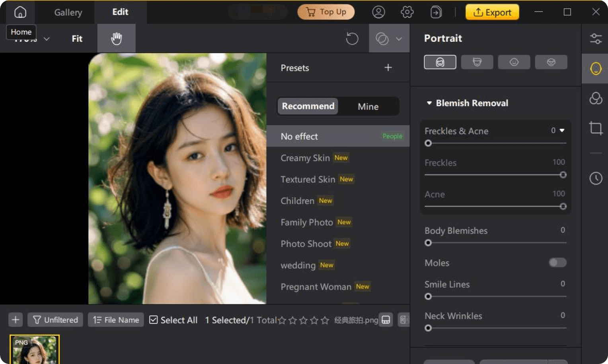Select the Mine presets tab
Image resolution: width=608 pixels, height=364 pixels.
click(x=368, y=106)
